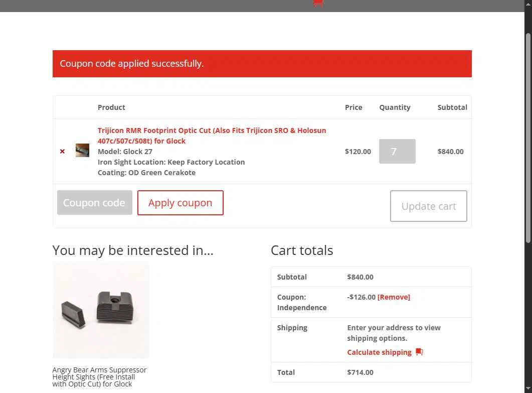Image resolution: width=532 pixels, height=393 pixels.
Task: Click the 'Coupon code applied successfully.' notice
Action: [262, 64]
